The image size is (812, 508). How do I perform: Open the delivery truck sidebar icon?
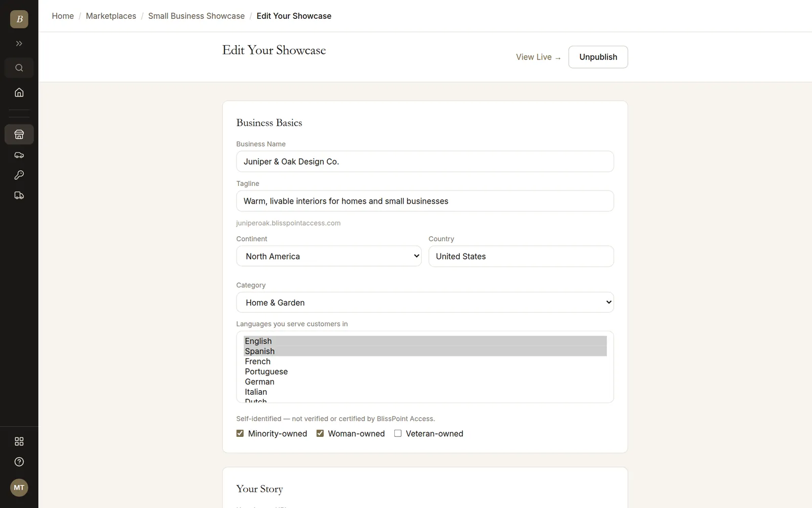click(x=19, y=196)
